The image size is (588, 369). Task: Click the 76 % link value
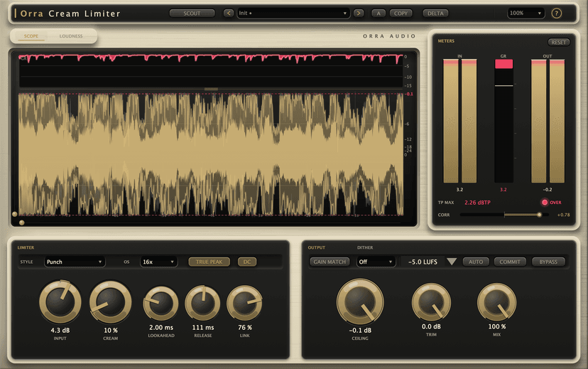point(245,327)
